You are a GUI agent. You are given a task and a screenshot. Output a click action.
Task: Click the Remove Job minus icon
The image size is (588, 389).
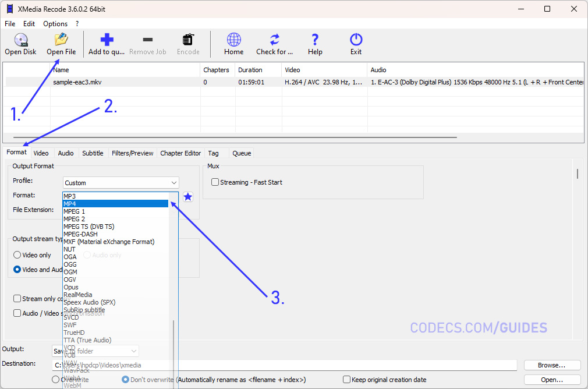coord(148,40)
